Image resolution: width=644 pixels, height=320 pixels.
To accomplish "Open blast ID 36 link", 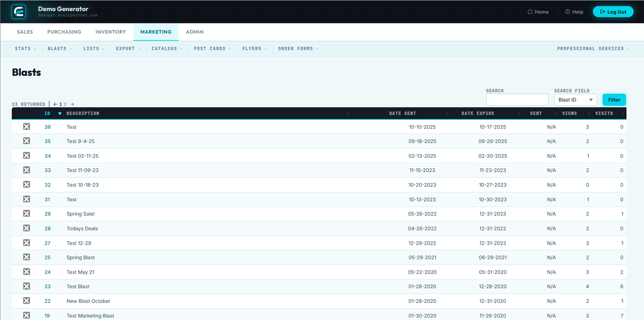I will point(48,127).
